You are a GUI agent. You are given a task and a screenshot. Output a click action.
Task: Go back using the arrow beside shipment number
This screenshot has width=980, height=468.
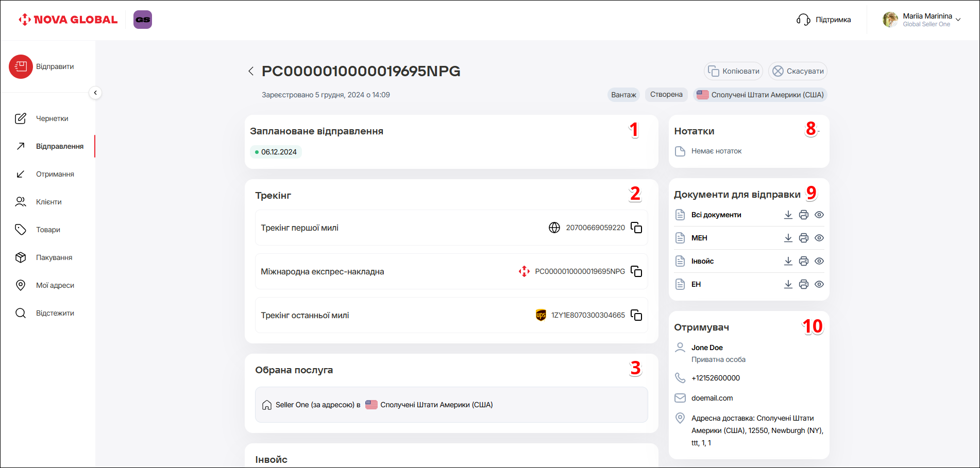(251, 71)
